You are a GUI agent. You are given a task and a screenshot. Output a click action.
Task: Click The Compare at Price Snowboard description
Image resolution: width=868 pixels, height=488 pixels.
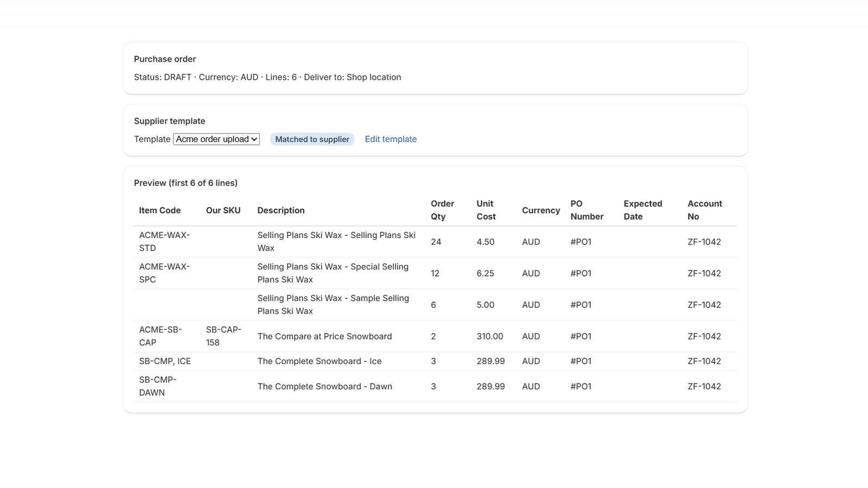point(324,336)
